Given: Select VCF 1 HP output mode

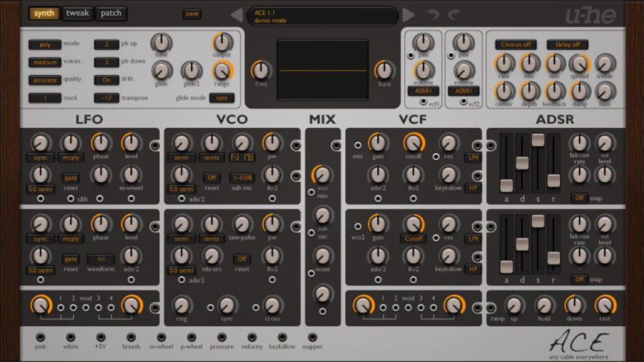Looking at the screenshot, I should [473, 188].
